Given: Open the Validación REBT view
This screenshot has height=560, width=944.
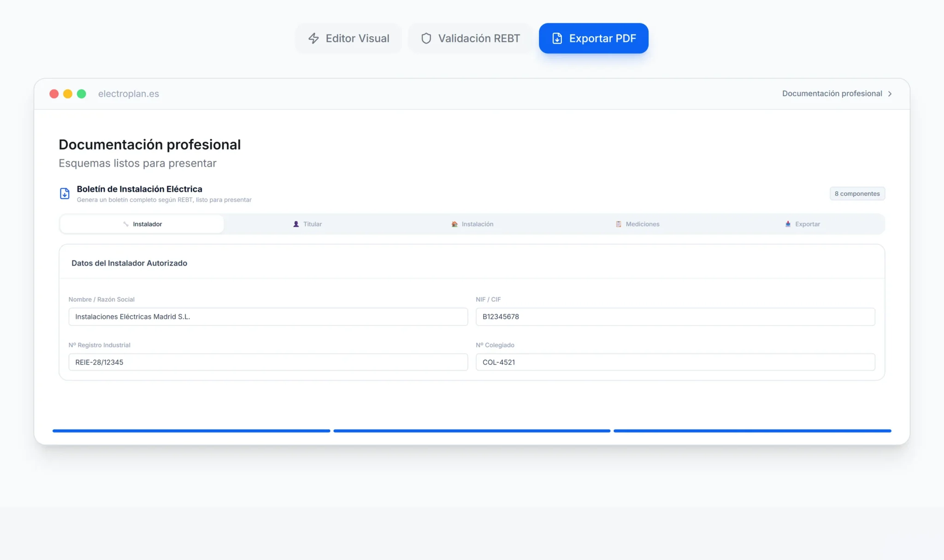Looking at the screenshot, I should tap(470, 38).
